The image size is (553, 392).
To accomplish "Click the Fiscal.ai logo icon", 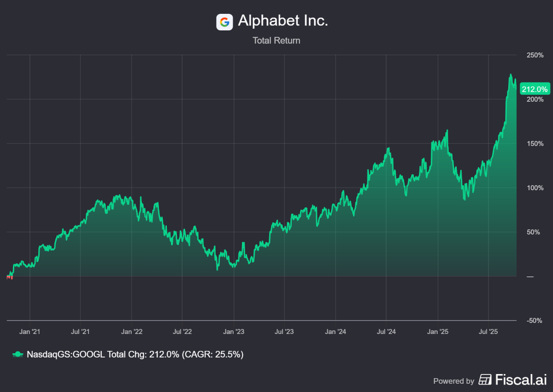I will (485, 380).
